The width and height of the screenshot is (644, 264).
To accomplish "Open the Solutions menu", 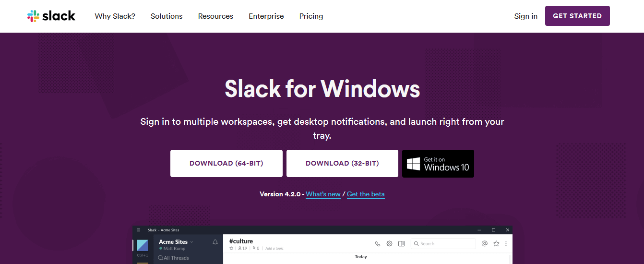I will point(167,16).
